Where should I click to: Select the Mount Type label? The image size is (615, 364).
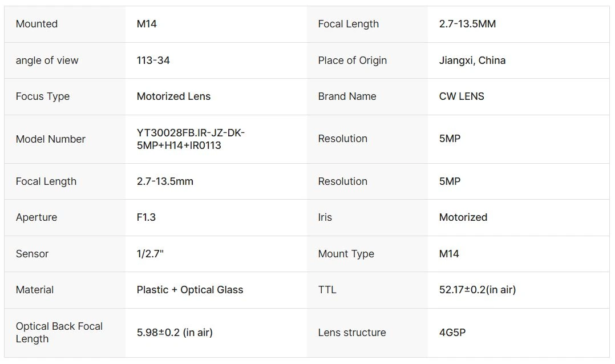point(346,254)
